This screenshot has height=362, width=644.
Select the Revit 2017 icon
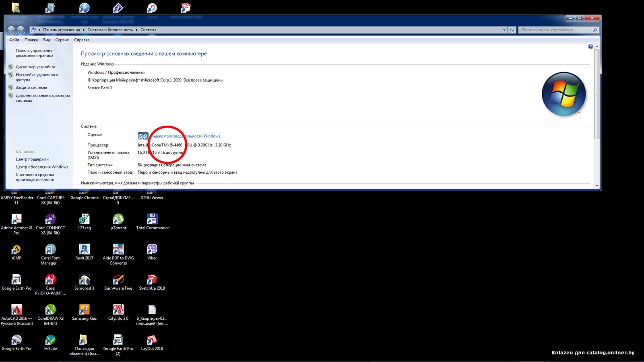[x=84, y=252]
